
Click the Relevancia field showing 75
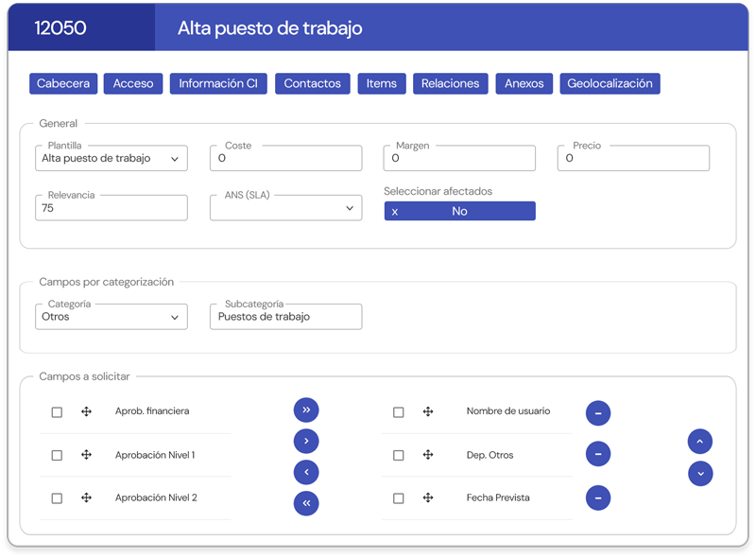click(112, 208)
